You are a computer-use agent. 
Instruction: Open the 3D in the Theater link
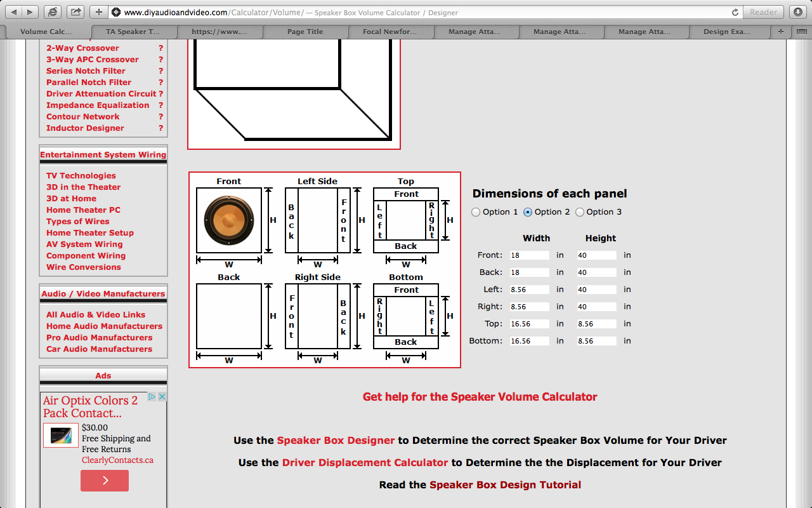pos(83,187)
